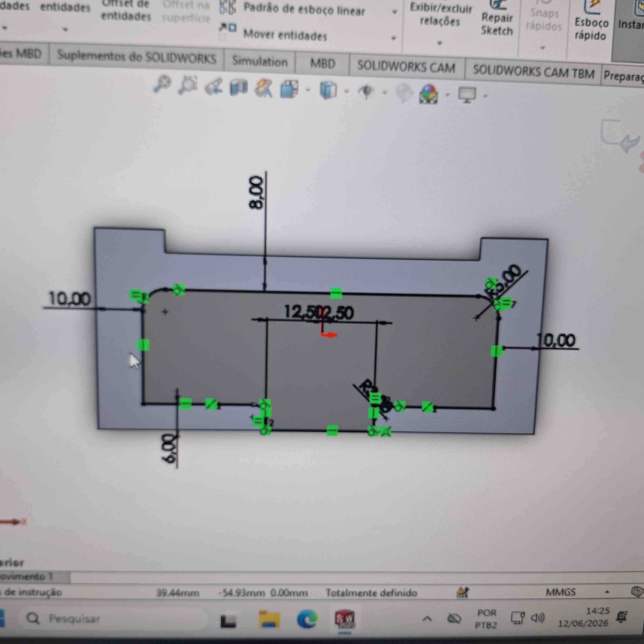This screenshot has width=644, height=644.
Task: Click the Repair Sketch tool
Action: (x=497, y=18)
